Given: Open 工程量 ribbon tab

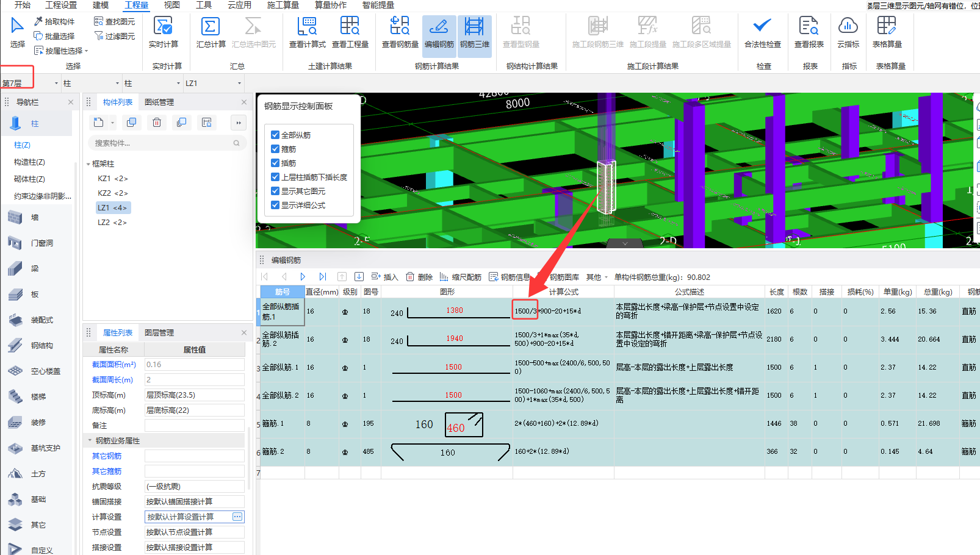Looking at the screenshot, I should [x=136, y=5].
